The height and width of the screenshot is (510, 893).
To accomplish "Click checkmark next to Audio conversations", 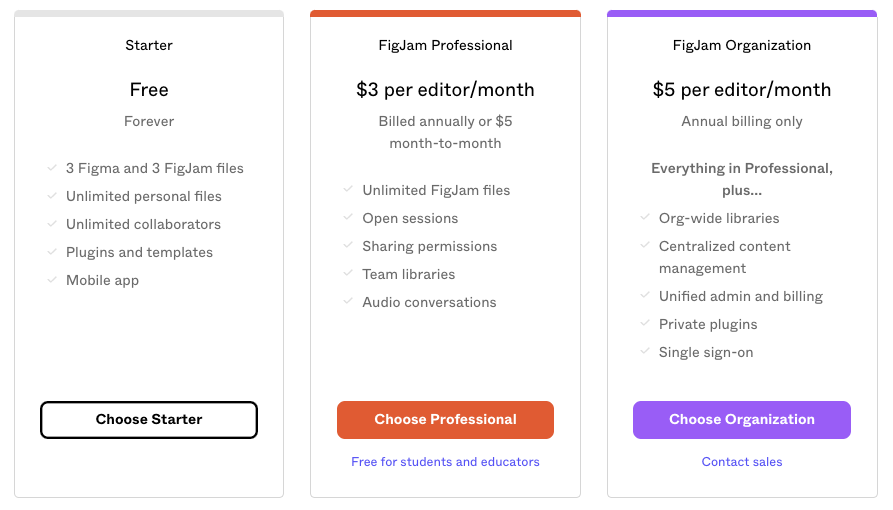I will tap(348, 302).
